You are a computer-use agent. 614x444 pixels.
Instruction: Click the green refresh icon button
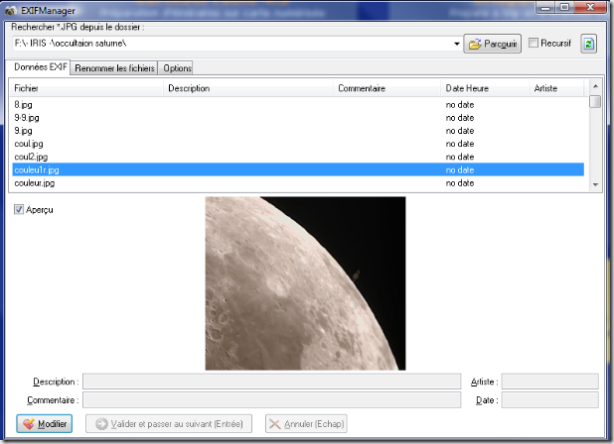pos(589,44)
